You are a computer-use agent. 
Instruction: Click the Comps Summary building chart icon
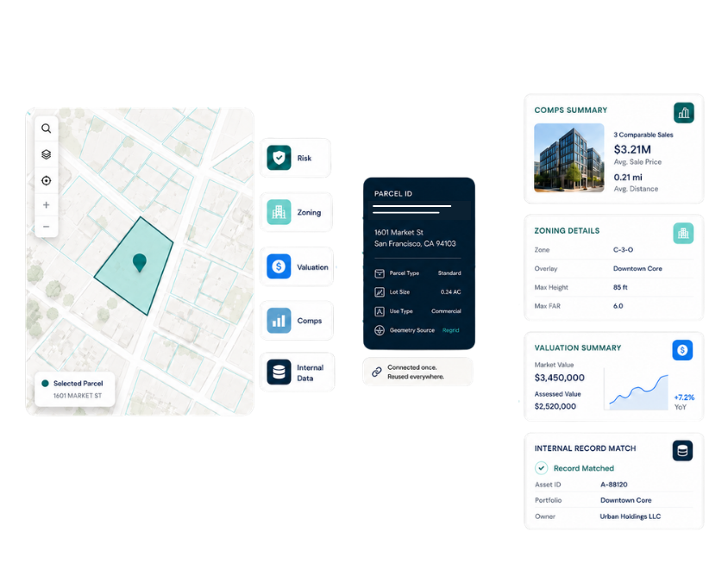tap(683, 113)
